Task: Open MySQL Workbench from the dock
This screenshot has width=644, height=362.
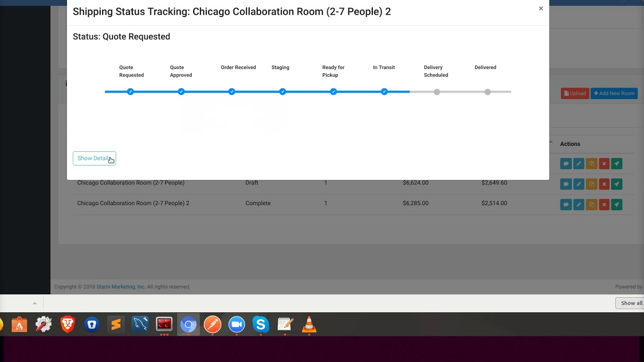Action: pos(140,325)
